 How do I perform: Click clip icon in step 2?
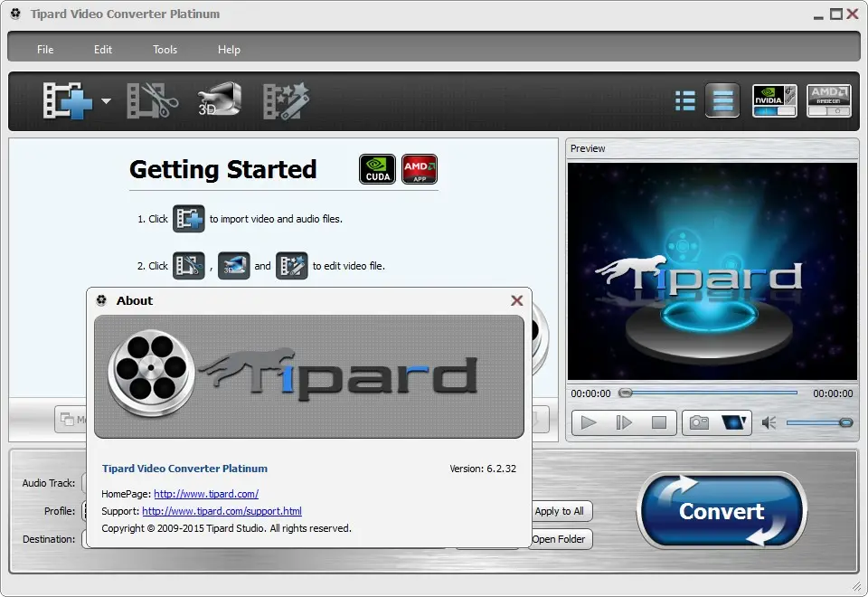click(x=189, y=266)
